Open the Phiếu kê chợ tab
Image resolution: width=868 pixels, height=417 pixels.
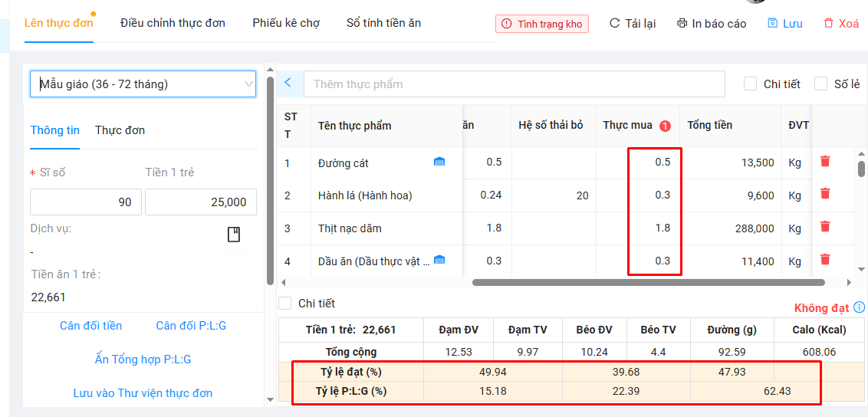[286, 23]
